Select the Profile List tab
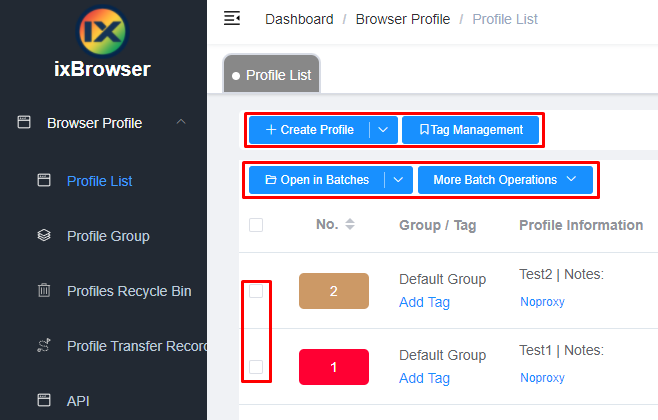658x420 pixels. 272,74
